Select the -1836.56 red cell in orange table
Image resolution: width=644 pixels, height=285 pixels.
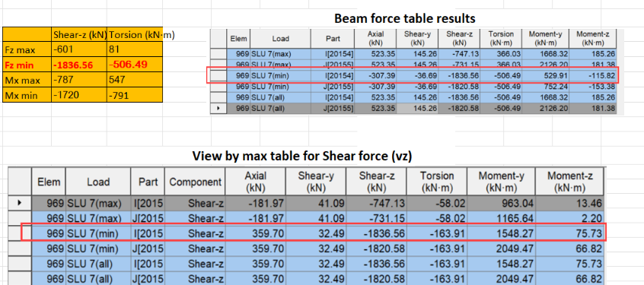tap(80, 65)
